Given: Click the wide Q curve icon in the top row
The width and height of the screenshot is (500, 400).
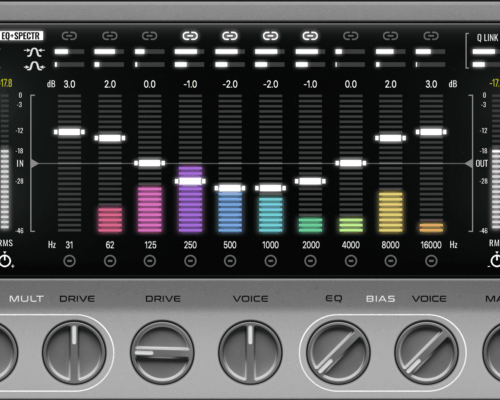Looking at the screenshot, I should [x=35, y=52].
